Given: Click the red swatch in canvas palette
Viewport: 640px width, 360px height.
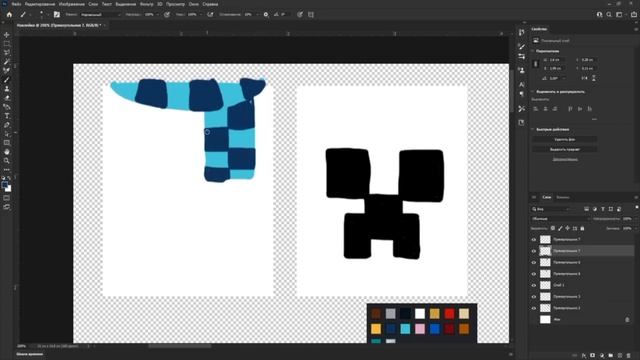Looking at the screenshot, I should coord(449,313).
